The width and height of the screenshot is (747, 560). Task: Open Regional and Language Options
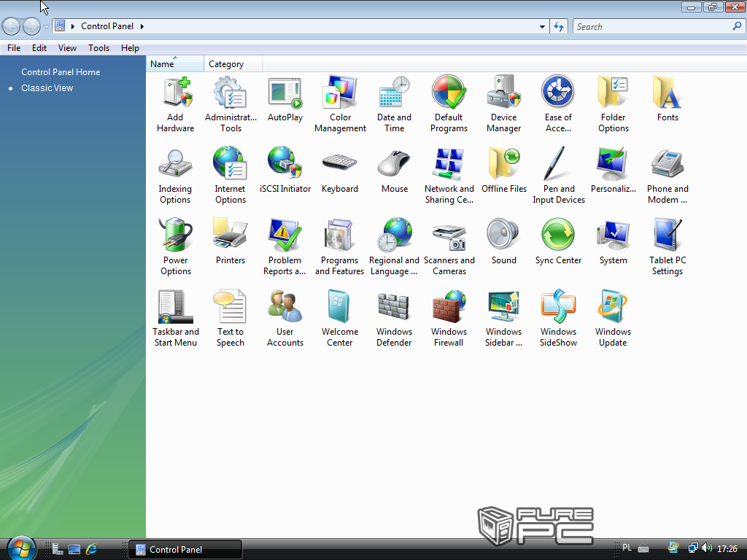click(x=394, y=248)
